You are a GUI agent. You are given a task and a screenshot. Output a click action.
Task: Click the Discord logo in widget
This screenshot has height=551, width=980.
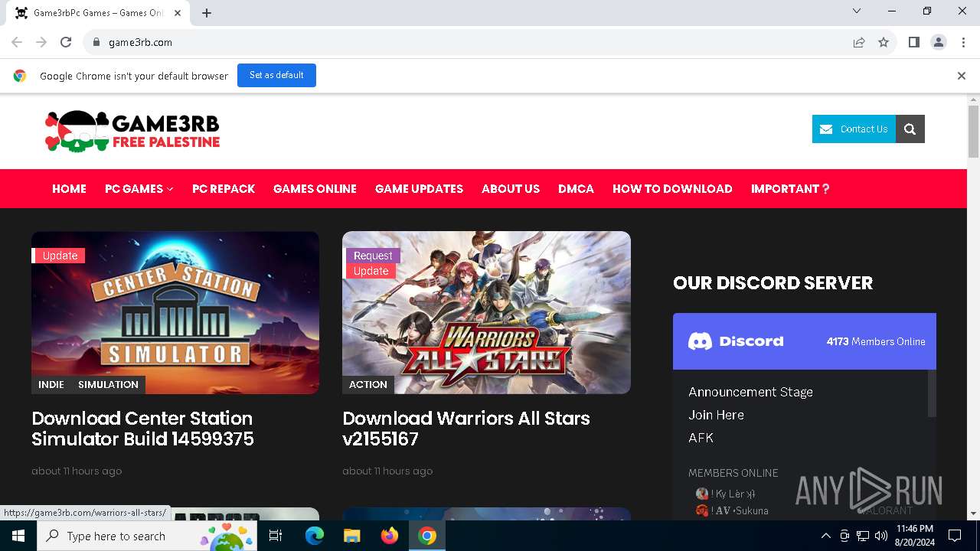(x=736, y=341)
